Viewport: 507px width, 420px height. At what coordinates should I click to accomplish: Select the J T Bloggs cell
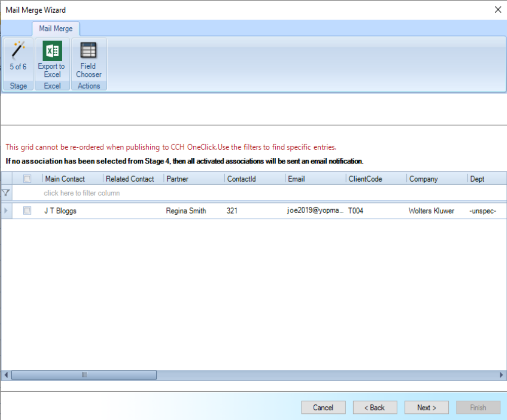pos(72,211)
